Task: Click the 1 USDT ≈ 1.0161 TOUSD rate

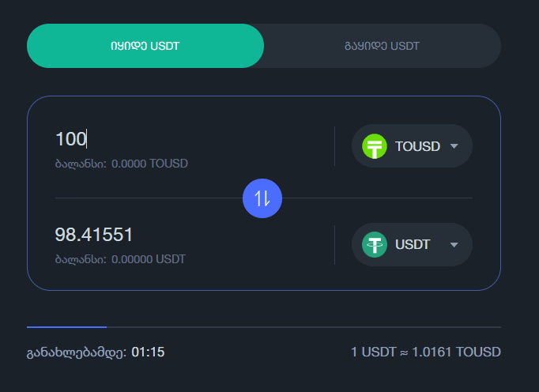Action: [425, 352]
